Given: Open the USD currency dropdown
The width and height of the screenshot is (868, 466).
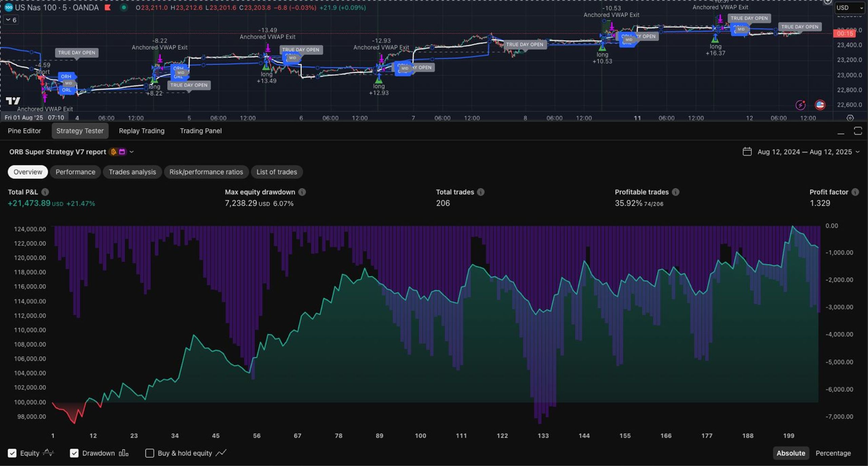Looking at the screenshot, I should coord(849,7).
